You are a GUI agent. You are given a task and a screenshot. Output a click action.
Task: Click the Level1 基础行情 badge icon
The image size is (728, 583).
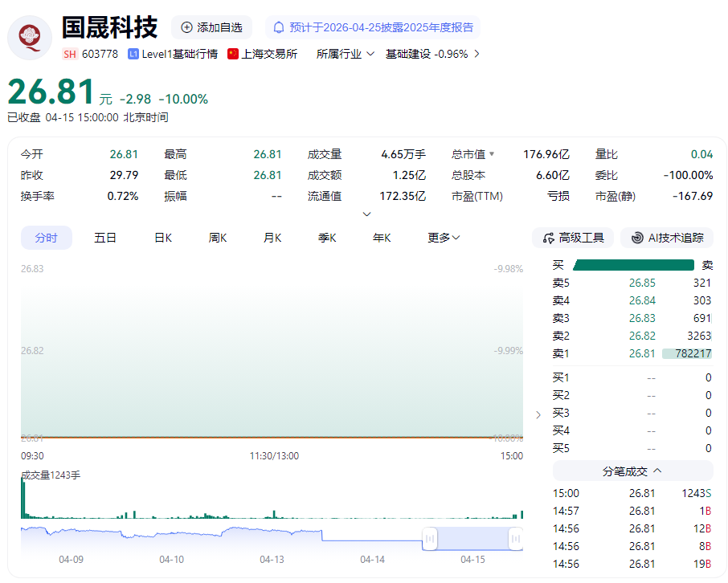133,54
